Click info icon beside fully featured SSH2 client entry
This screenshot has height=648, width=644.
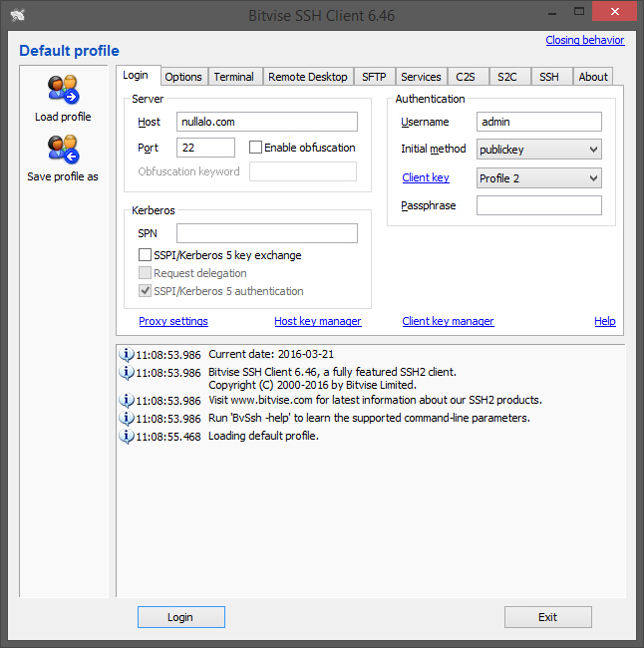click(x=127, y=373)
